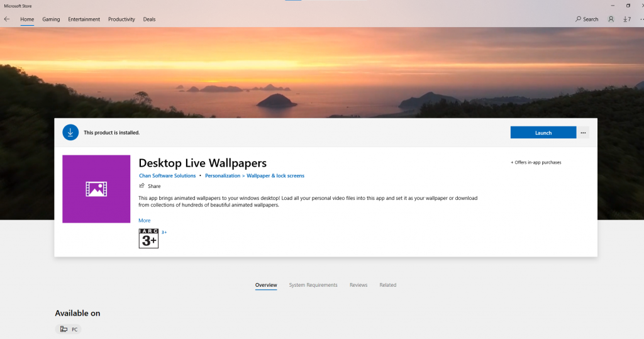Expand the description with the More link
644x339 pixels.
point(145,221)
